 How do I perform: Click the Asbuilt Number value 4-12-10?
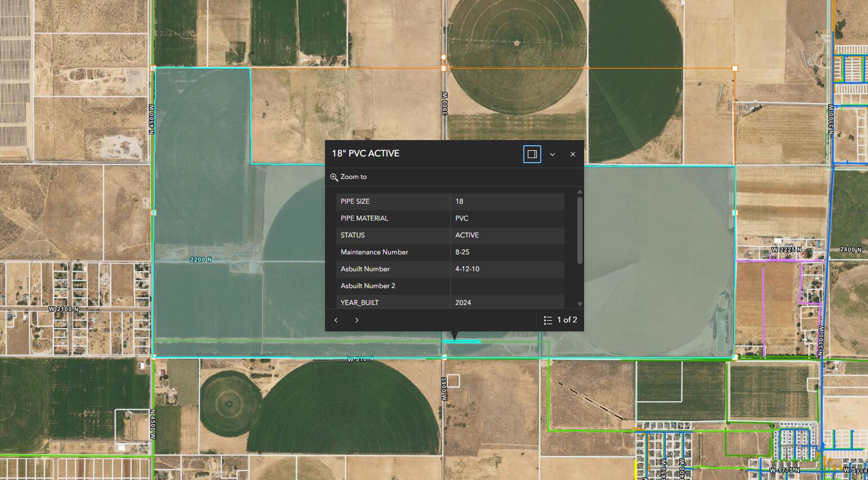click(468, 269)
